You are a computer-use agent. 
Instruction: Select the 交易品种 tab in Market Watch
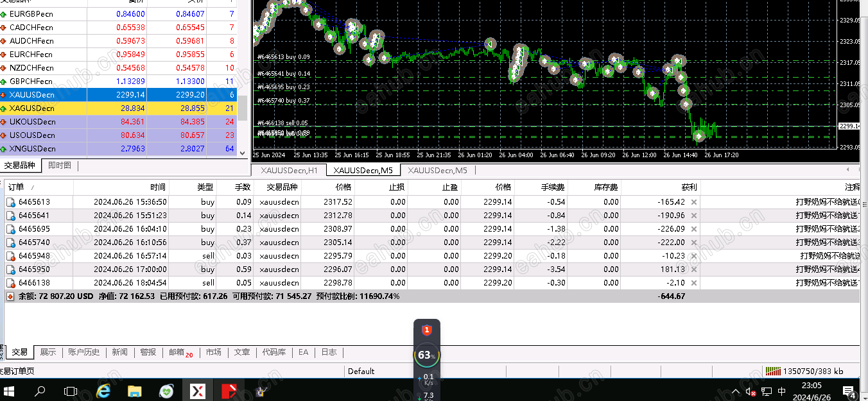click(19, 166)
